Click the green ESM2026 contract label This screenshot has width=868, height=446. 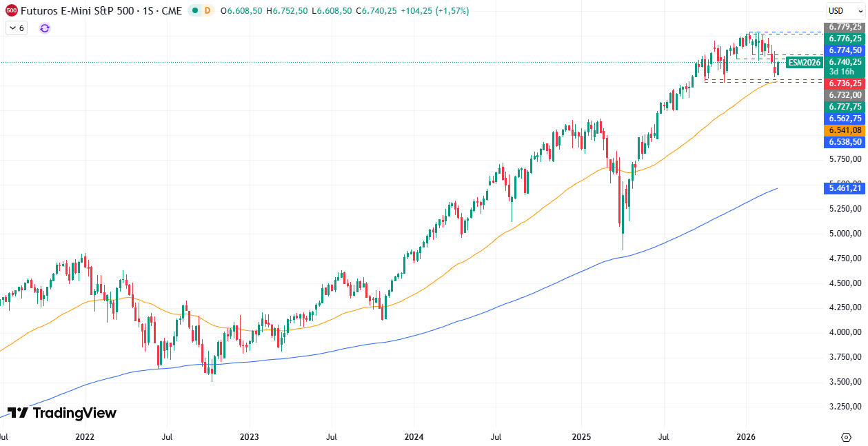804,62
